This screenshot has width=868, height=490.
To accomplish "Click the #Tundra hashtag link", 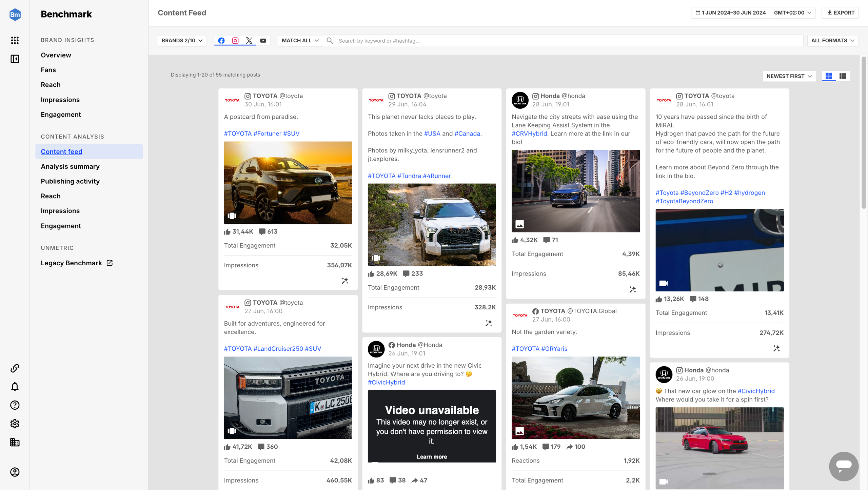I will pyautogui.click(x=409, y=176).
